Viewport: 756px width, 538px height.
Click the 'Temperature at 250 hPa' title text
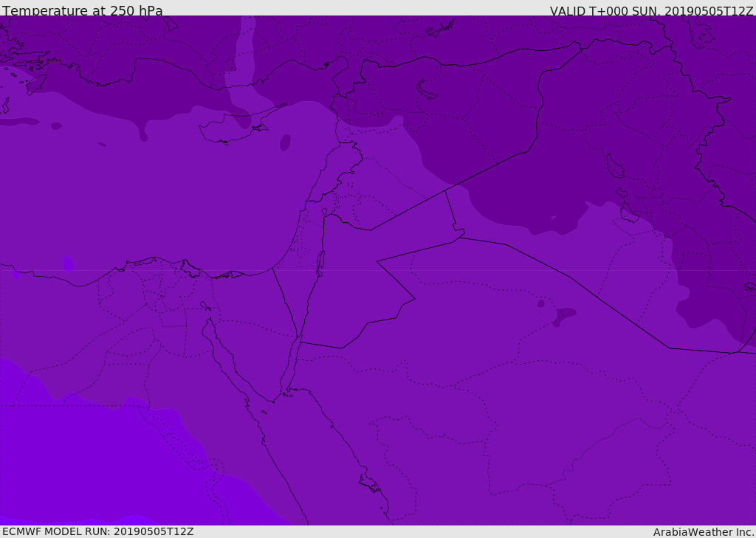[83, 10]
